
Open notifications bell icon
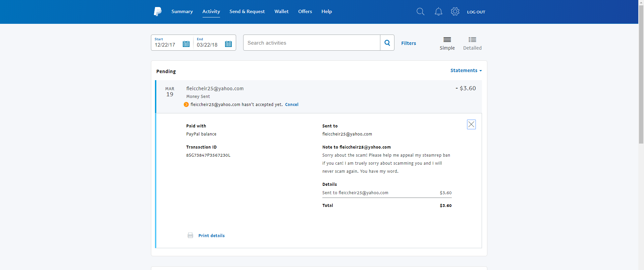[438, 12]
